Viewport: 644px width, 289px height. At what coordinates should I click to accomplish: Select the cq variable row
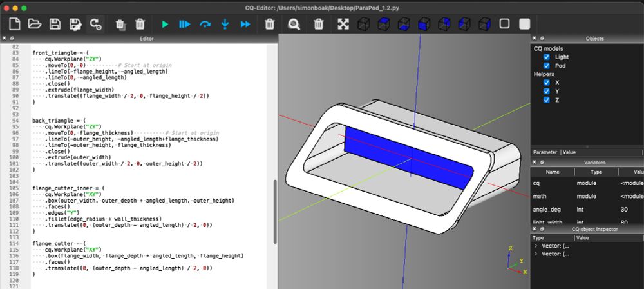click(x=587, y=183)
